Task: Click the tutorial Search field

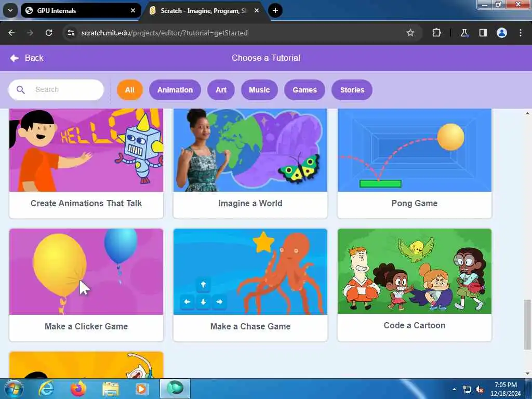Action: click(56, 89)
